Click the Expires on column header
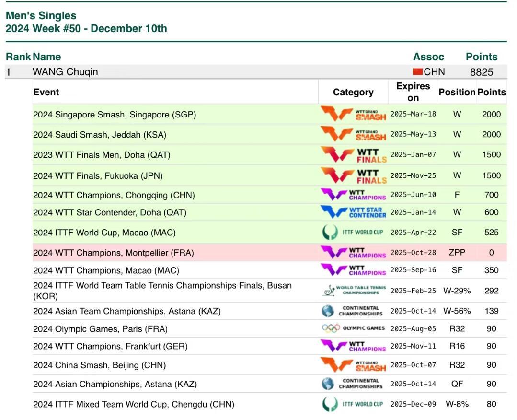This screenshot has height=420, width=517. tap(413, 92)
